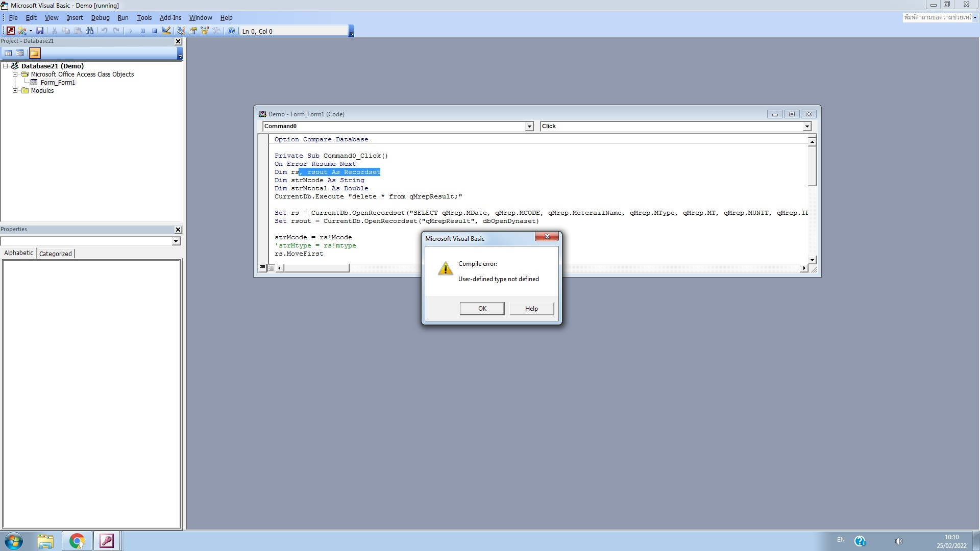
Task: Switch to Full Module View in code window
Action: 271,267
